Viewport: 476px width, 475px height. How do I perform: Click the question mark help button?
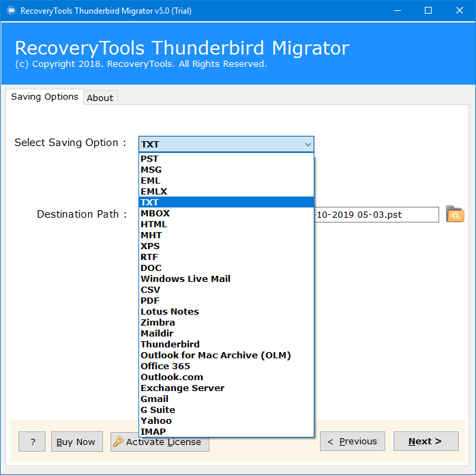click(x=32, y=442)
